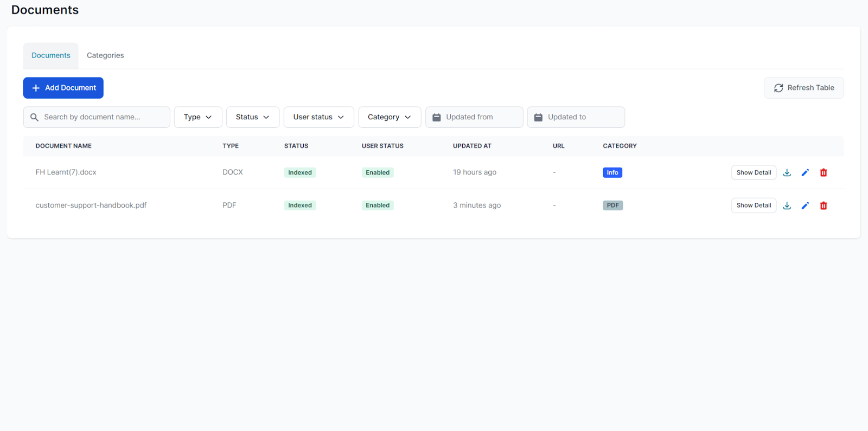Viewport: 868px width, 431px height.
Task: Click the calendar icon in Updated to
Action: click(538, 117)
